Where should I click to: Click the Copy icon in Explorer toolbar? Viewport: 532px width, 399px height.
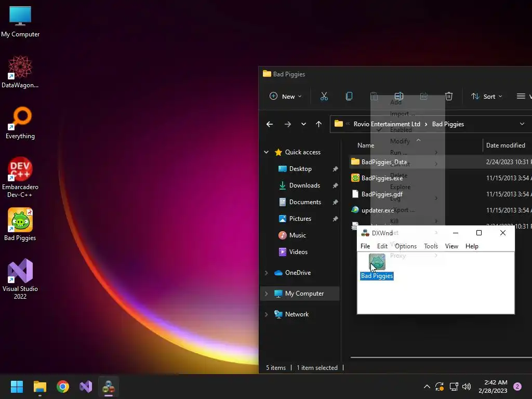point(349,96)
